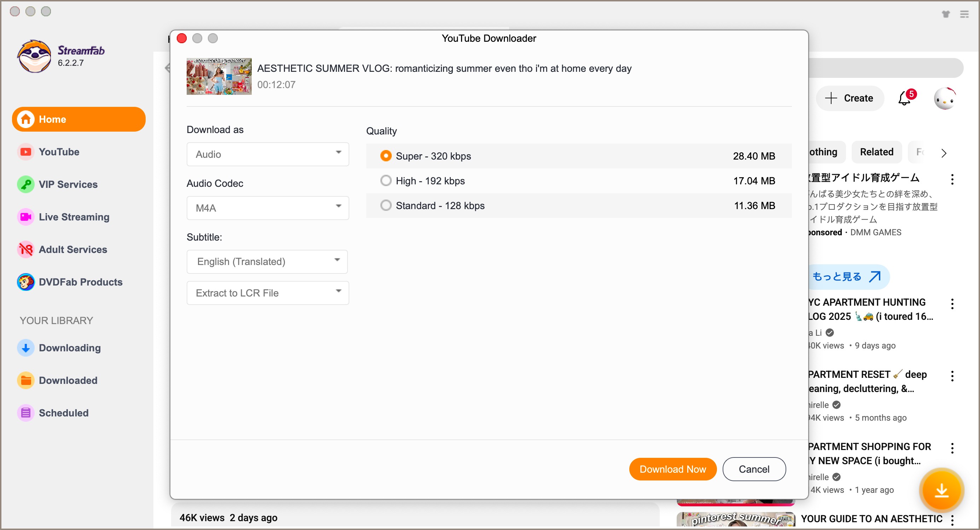The height and width of the screenshot is (530, 980).
Task: Click the plus icon in Create button
Action: [831, 98]
